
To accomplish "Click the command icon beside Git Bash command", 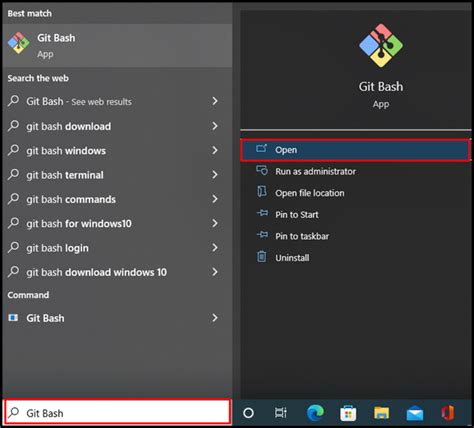I will click(x=13, y=317).
